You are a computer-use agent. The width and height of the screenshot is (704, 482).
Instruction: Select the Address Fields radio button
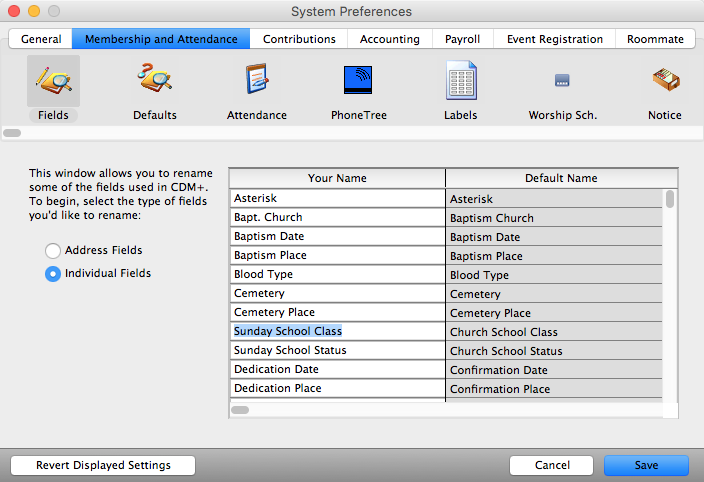click(53, 250)
